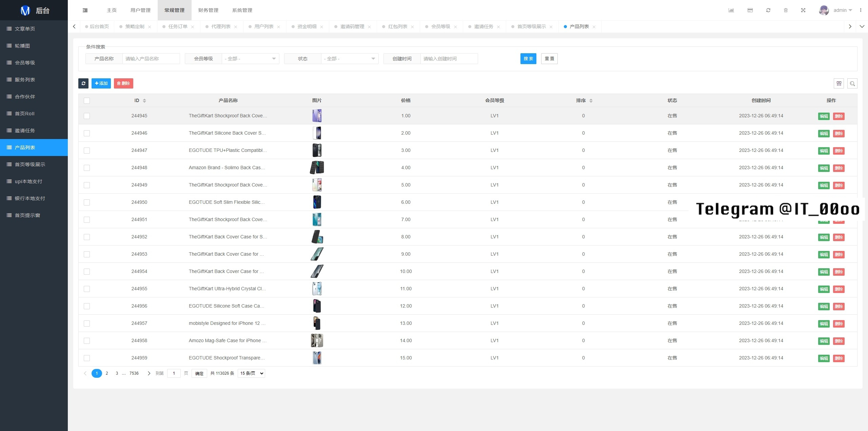The height and width of the screenshot is (431, 868).
Task: Open the 会员等级 filter dropdown
Action: coord(251,59)
